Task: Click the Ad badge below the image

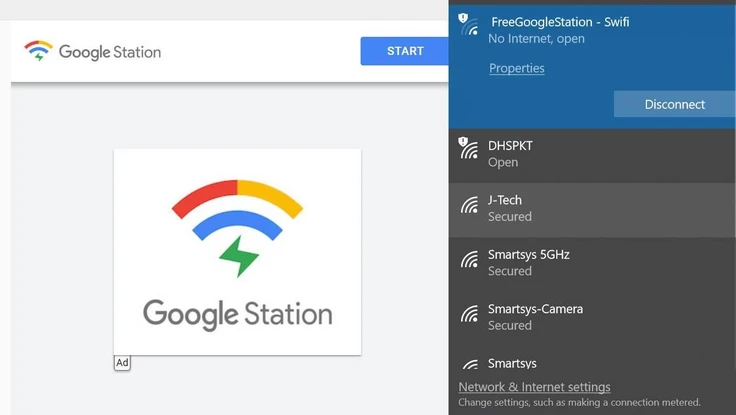Action: [122, 363]
